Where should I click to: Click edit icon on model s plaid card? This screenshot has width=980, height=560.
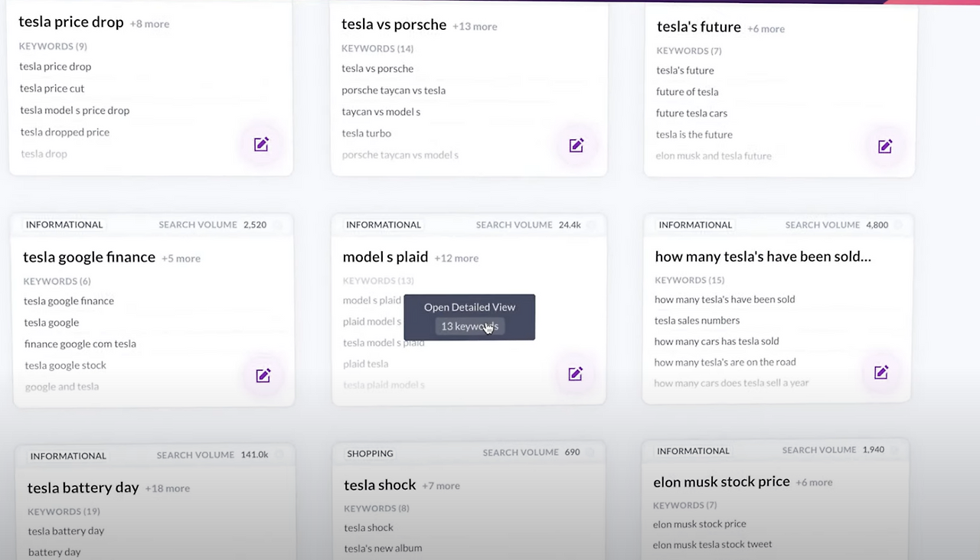point(576,374)
